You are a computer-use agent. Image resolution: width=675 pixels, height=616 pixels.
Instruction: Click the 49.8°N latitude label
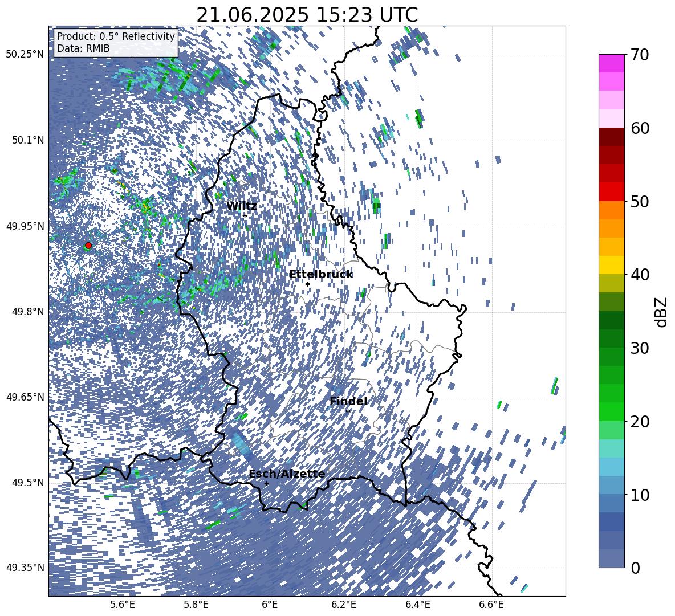coord(28,312)
